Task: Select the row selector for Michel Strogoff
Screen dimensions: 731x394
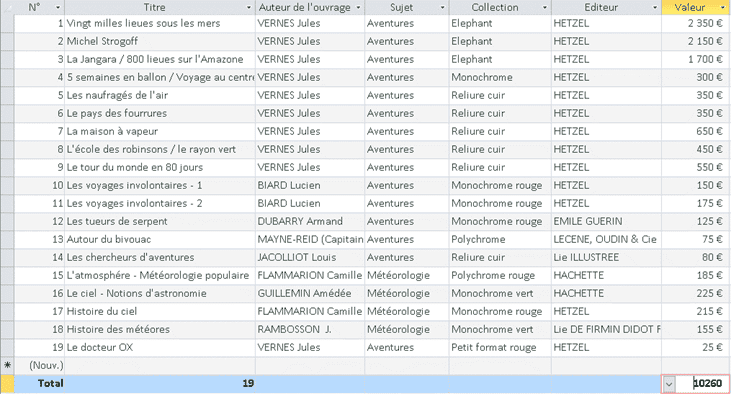Action: click(x=7, y=41)
